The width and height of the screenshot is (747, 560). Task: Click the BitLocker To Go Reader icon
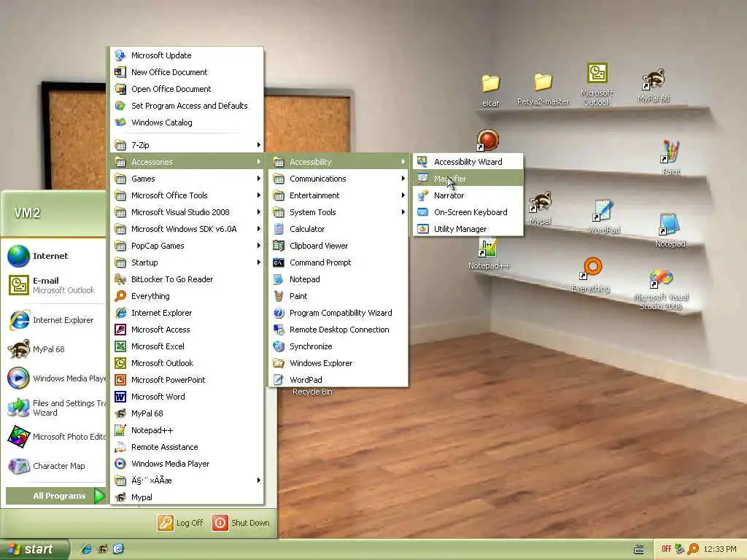point(120,279)
